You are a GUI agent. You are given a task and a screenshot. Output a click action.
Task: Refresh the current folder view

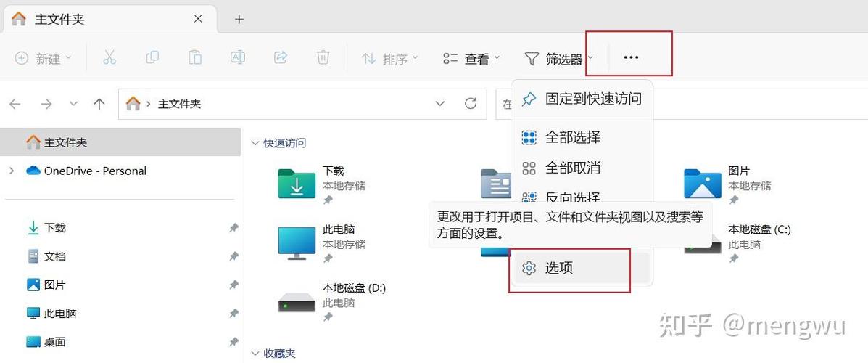tap(471, 104)
